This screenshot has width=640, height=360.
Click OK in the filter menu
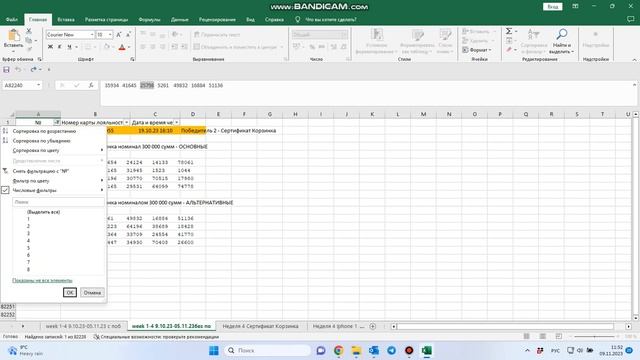pos(70,293)
